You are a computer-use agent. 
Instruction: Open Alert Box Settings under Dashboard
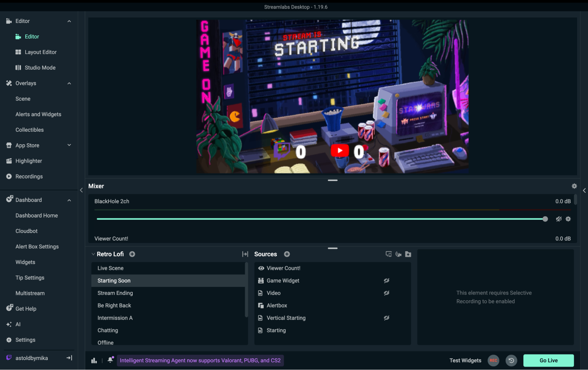click(37, 247)
